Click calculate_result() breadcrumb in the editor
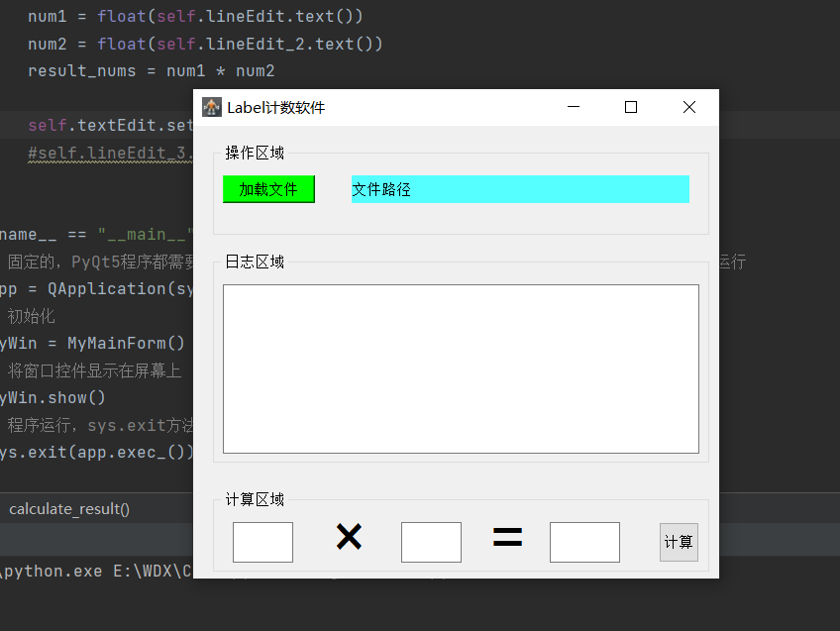This screenshot has width=840, height=631. coord(69,509)
